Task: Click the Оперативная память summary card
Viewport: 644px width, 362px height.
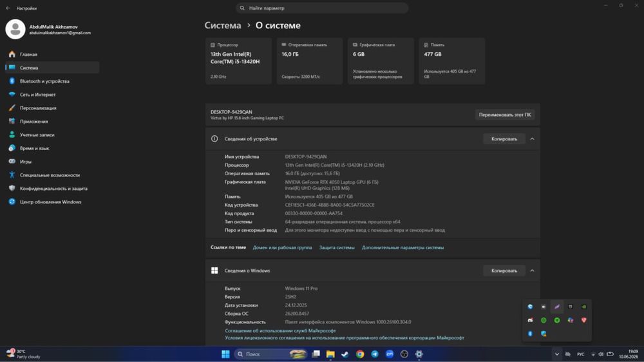Action: [310, 61]
